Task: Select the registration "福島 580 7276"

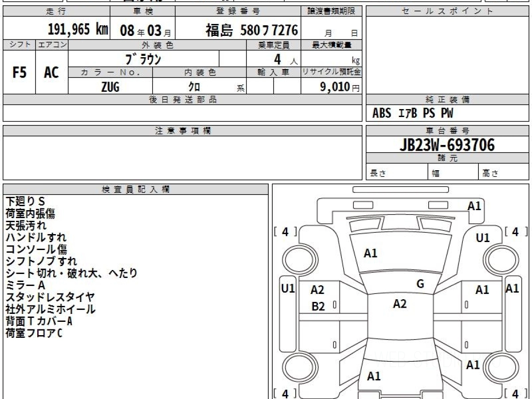Action: (x=252, y=30)
